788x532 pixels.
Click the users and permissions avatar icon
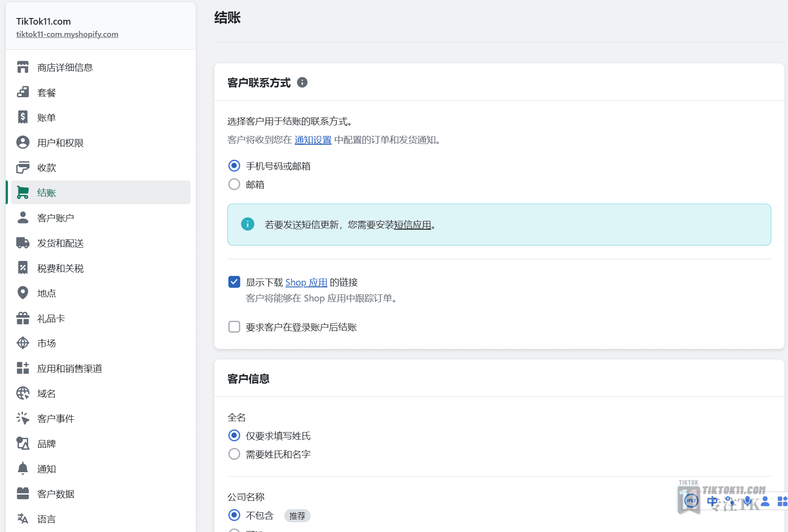[23, 143]
